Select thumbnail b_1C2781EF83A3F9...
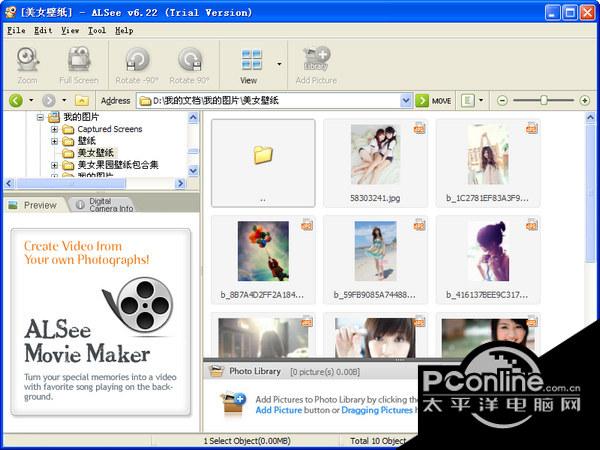Viewport: 600px width, 450px height. (488, 163)
